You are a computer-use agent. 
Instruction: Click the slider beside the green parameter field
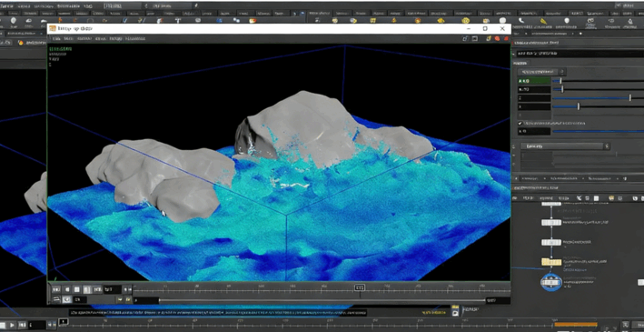[599, 81]
